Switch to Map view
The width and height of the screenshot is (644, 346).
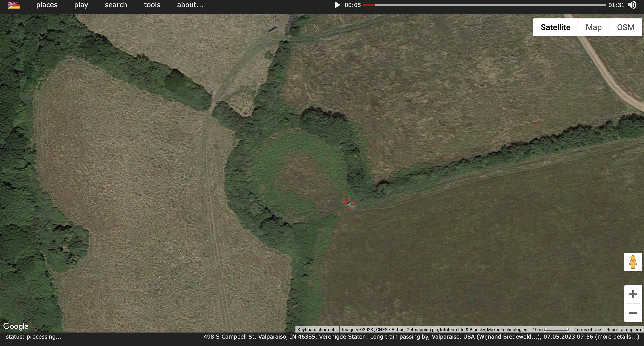tap(594, 27)
